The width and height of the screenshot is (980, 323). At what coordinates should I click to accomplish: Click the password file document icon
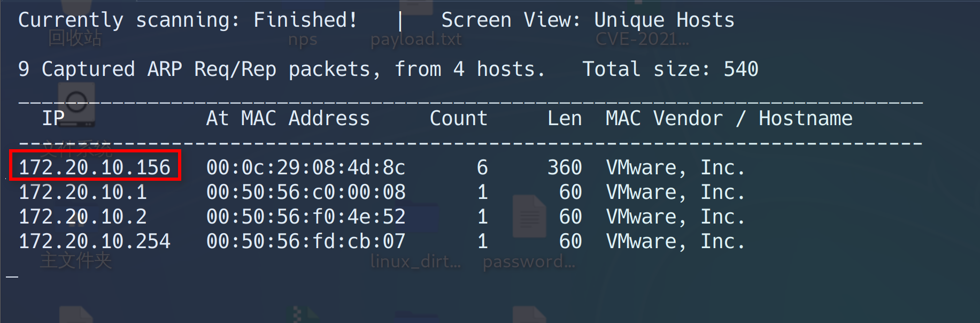coord(529,217)
